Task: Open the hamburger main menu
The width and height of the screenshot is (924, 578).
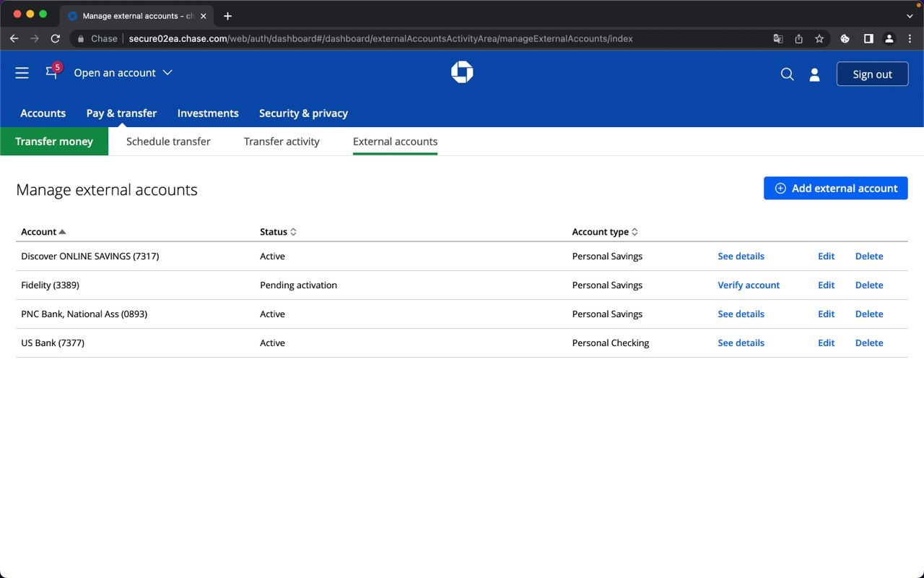Action: pos(22,73)
